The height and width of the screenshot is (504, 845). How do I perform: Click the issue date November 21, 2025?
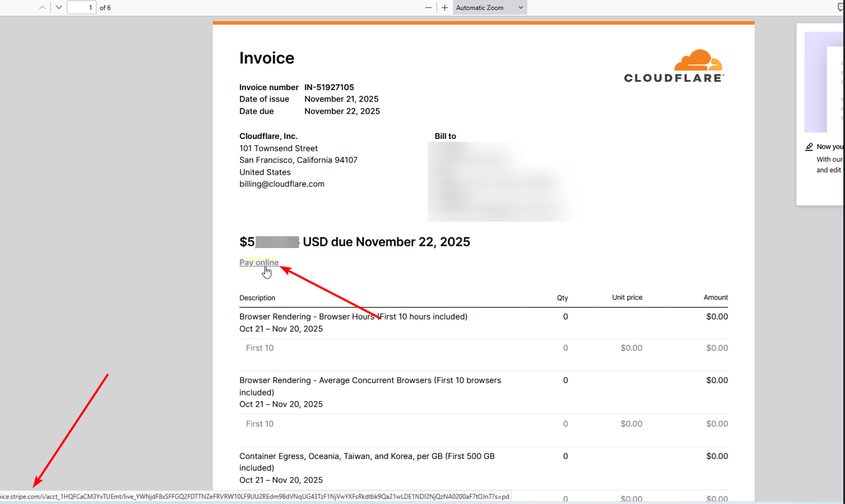pyautogui.click(x=341, y=99)
